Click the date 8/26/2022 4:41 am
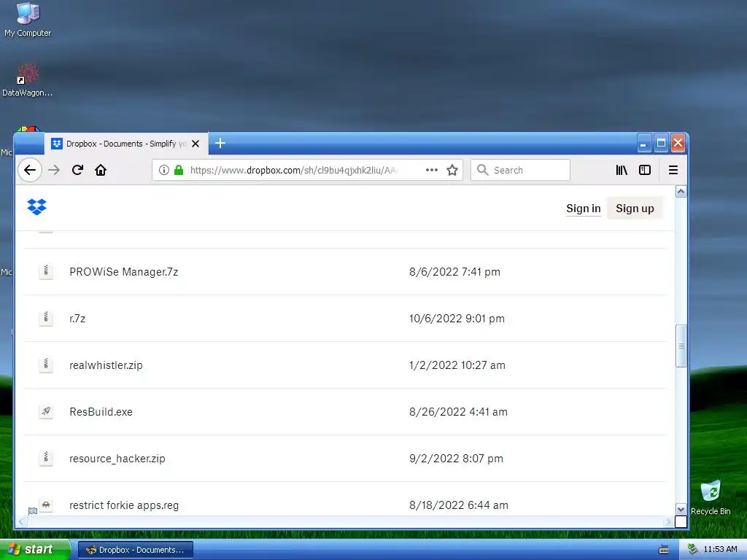 tap(458, 412)
